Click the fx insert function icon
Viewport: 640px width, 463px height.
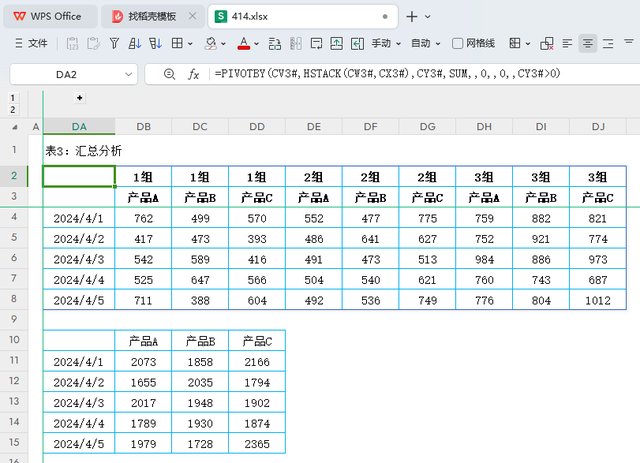193,74
